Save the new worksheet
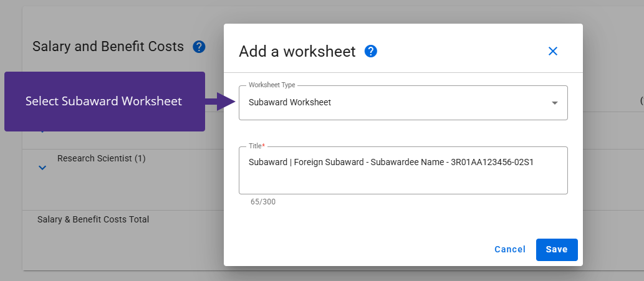This screenshot has height=281, width=644. coord(556,249)
